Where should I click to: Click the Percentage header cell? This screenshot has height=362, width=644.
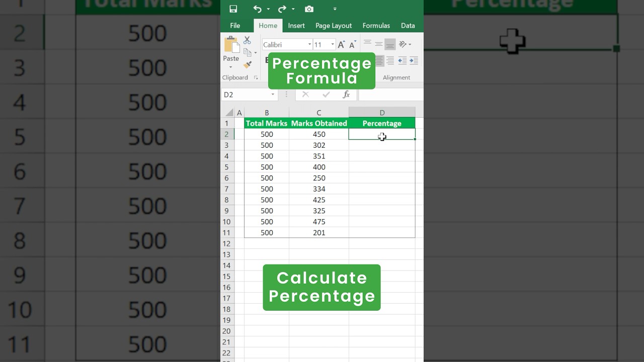pos(382,123)
